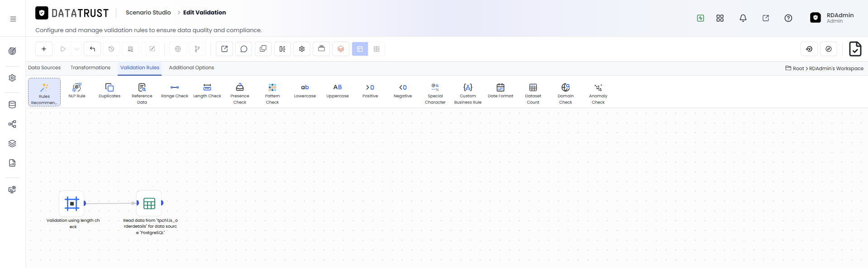Screen dimensions: 868x268
Task: Click the globe toolbar icon
Action: click(x=178, y=49)
